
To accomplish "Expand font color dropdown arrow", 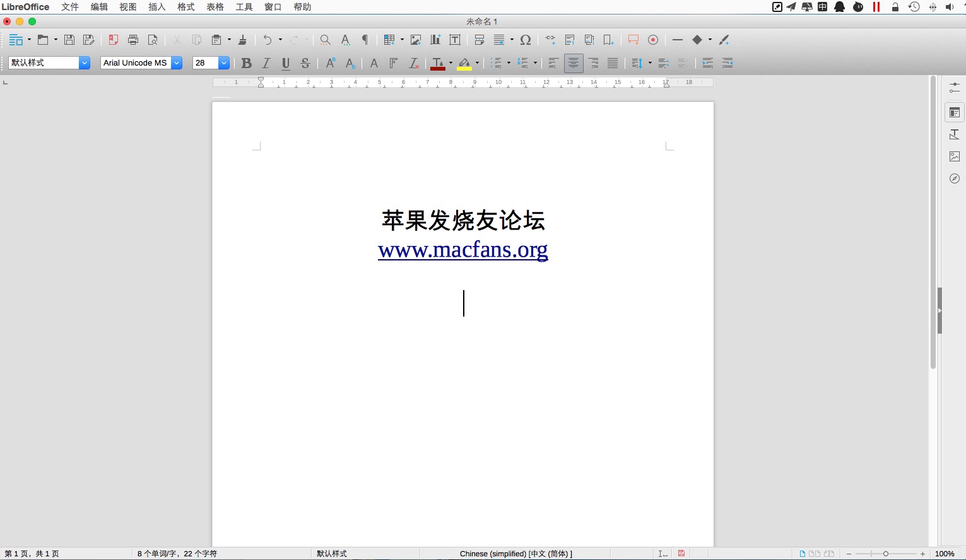I will click(451, 62).
